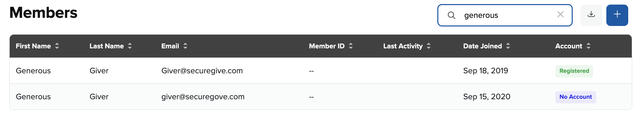
Task: Click the No Account badge
Action: tap(575, 97)
